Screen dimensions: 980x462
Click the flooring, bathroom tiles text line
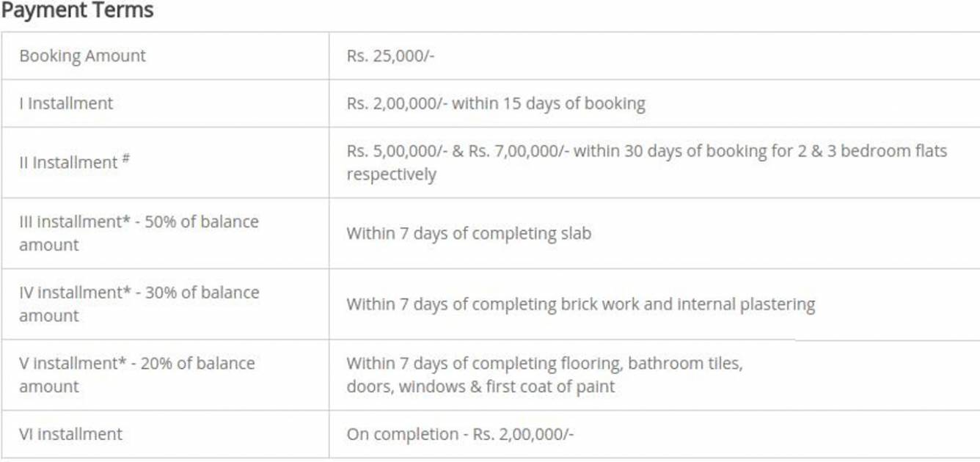[544, 363]
